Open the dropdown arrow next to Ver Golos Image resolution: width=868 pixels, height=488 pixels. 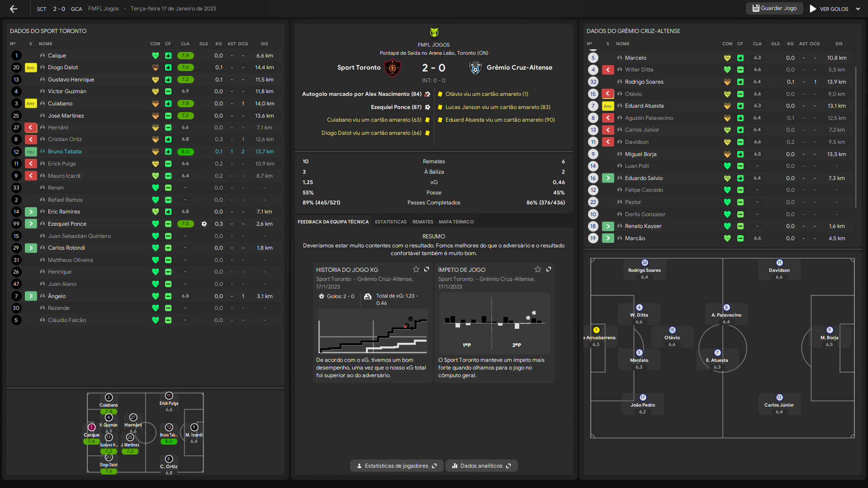pyautogui.click(x=858, y=9)
